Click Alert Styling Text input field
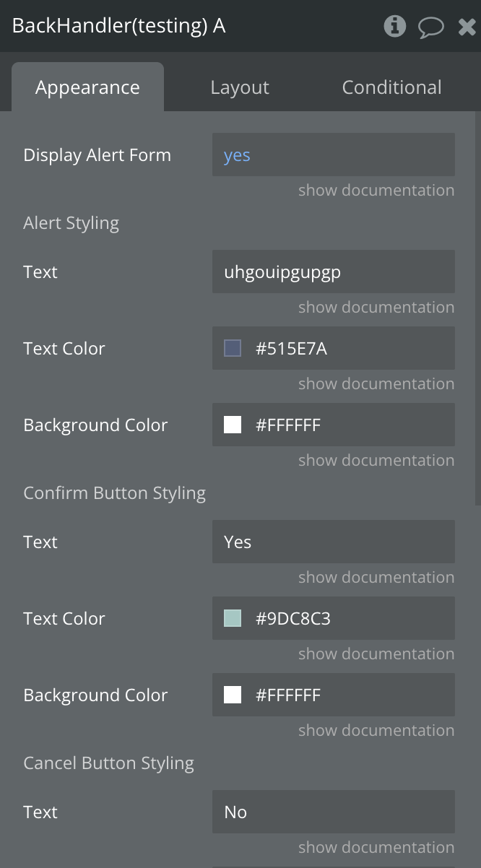The height and width of the screenshot is (868, 481). (333, 272)
